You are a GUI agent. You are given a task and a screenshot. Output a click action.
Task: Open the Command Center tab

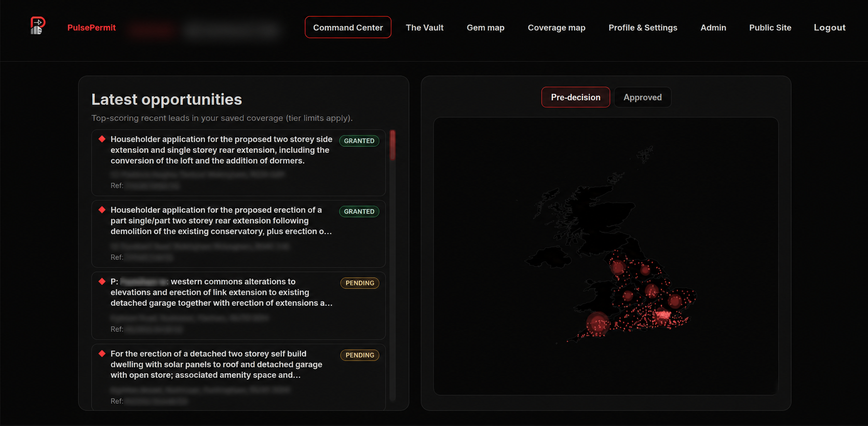coord(348,28)
